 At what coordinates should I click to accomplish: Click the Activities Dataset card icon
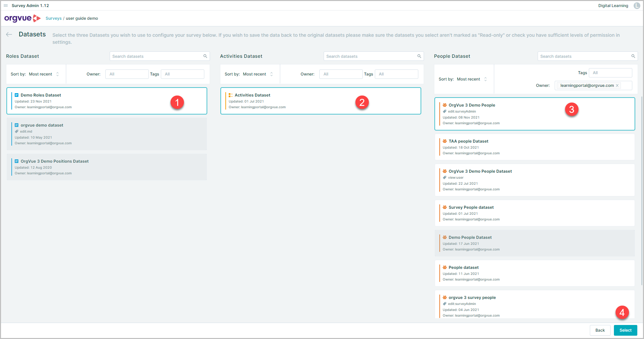point(231,95)
